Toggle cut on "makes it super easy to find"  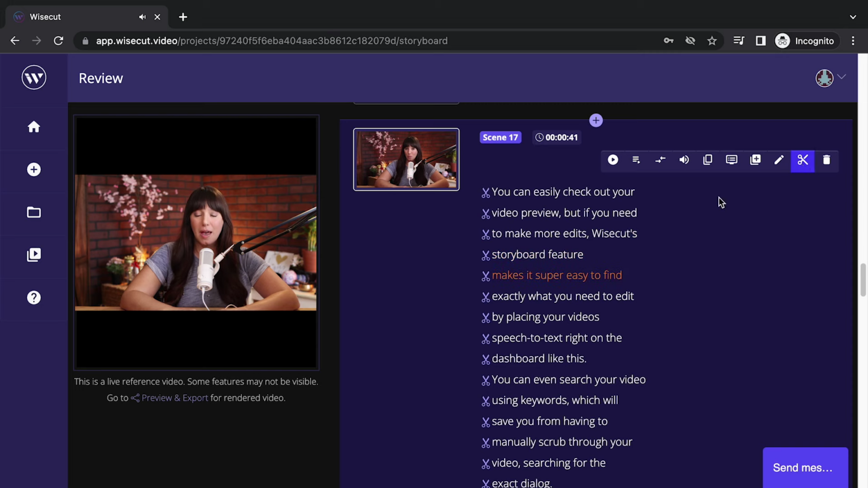pos(485,276)
